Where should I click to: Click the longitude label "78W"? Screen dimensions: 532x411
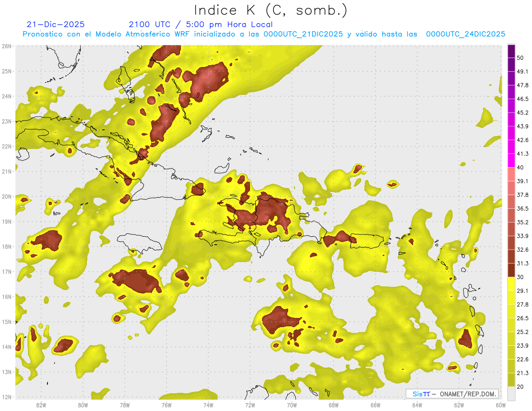point(125,405)
